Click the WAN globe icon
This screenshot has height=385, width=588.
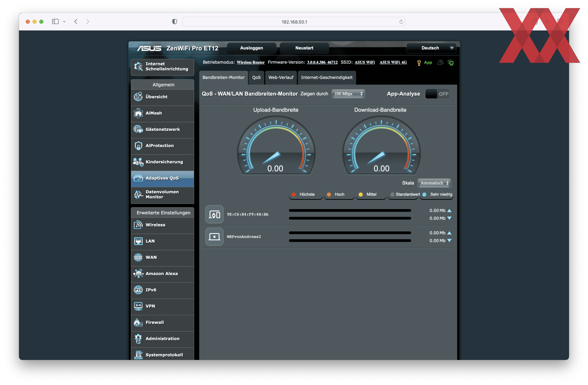click(x=138, y=257)
